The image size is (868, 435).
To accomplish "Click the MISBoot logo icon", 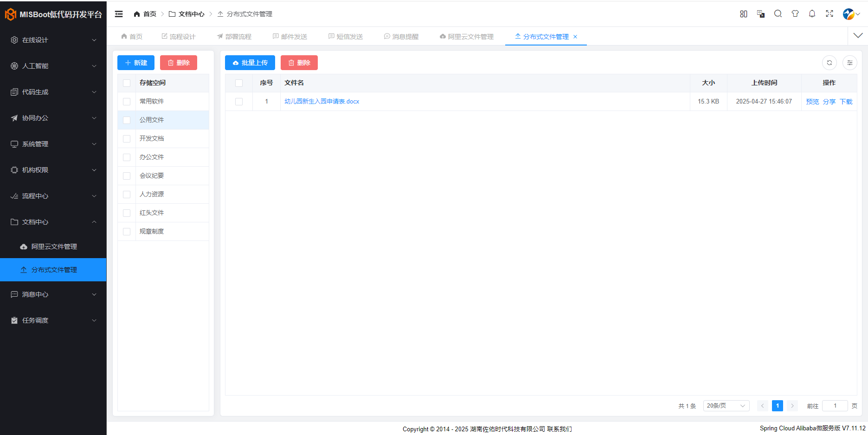I will [x=10, y=14].
